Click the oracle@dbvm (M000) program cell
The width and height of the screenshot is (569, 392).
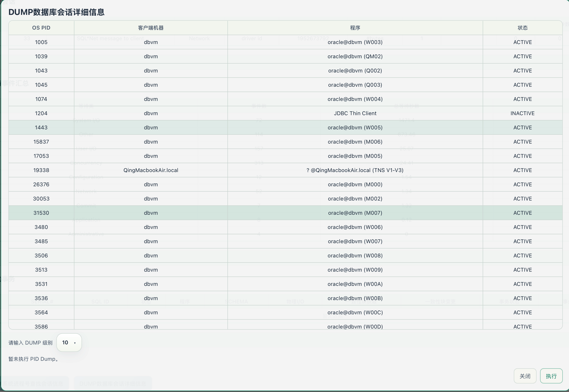[x=355, y=185]
